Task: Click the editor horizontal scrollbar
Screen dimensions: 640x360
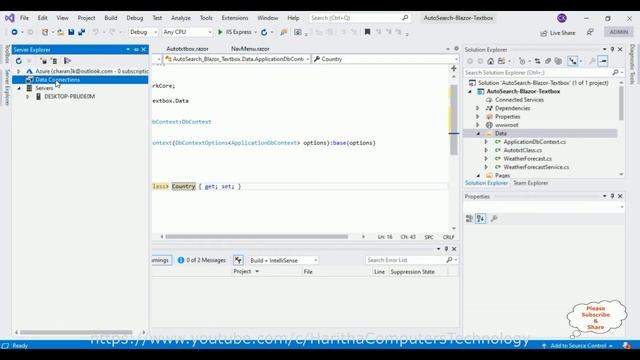Action: coord(256,237)
